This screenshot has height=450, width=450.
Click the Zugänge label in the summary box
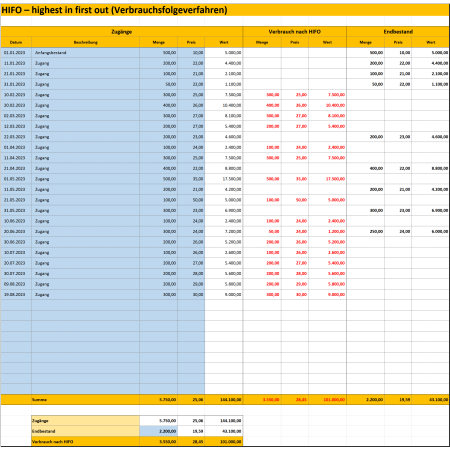click(x=86, y=421)
